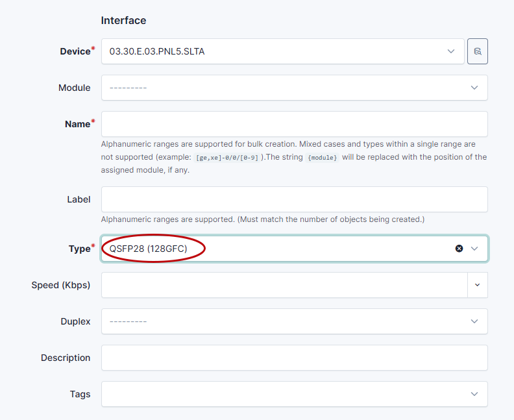Open the Tags dropdown chevron

click(474, 394)
